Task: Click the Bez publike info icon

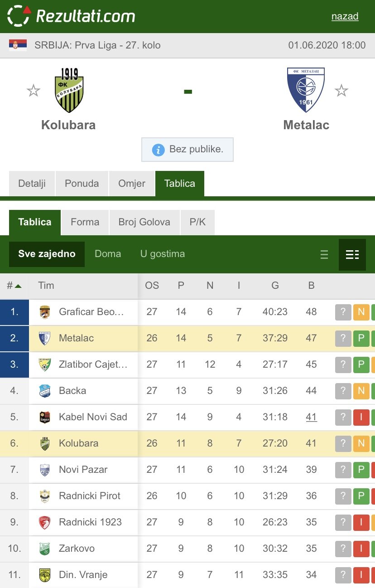Action: (x=158, y=150)
